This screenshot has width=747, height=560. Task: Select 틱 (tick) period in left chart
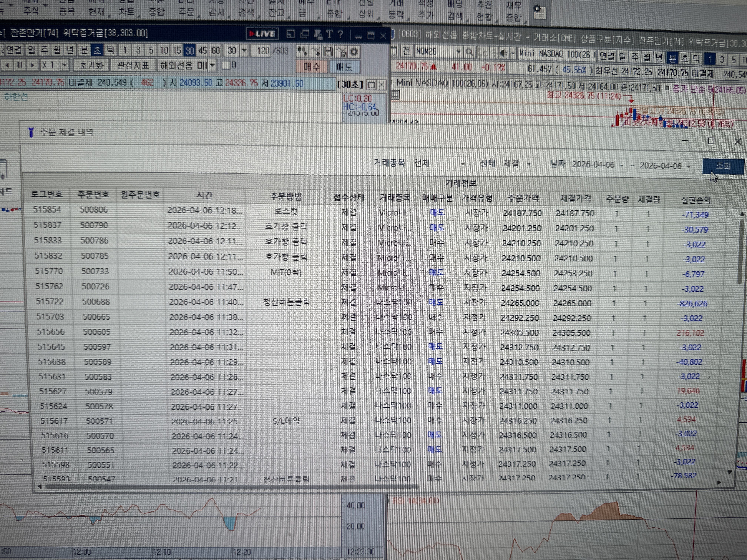coord(110,50)
